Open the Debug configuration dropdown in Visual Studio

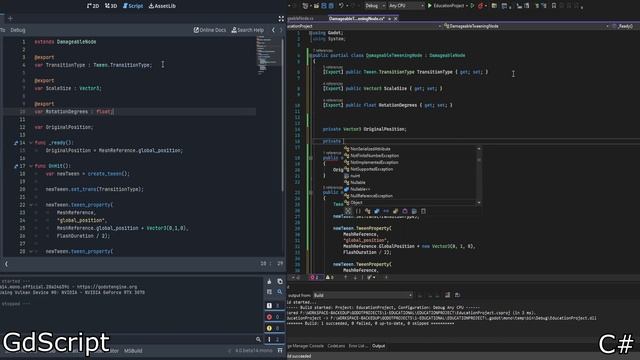tap(375, 6)
